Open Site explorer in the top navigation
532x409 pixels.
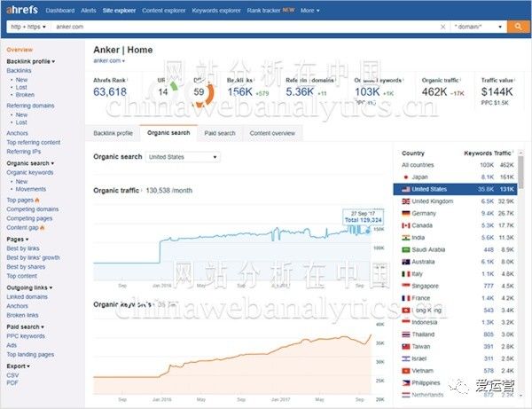coord(119,11)
